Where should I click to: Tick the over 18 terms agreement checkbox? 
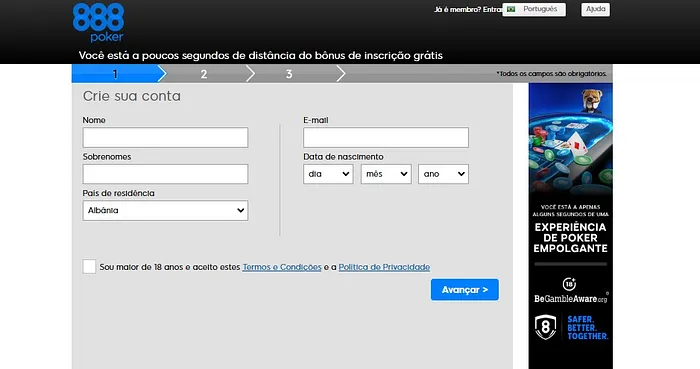click(89, 266)
